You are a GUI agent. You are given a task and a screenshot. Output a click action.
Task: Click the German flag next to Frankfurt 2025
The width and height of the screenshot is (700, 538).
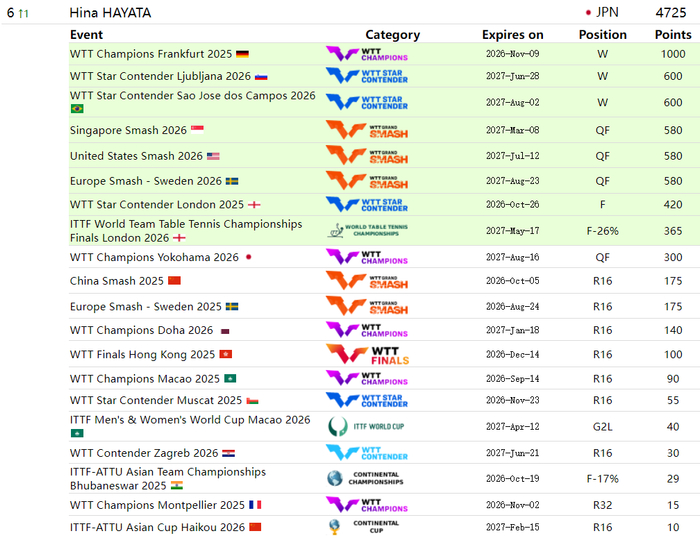point(242,54)
